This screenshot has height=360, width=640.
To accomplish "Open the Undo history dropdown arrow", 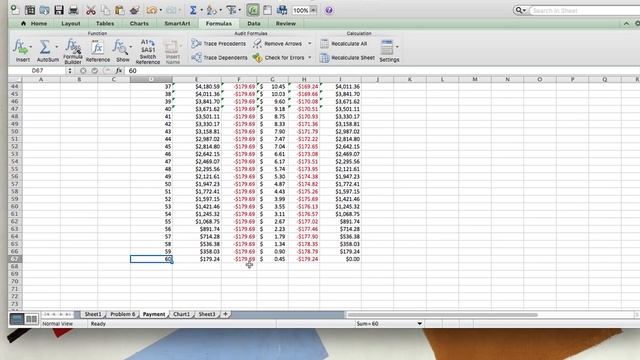I will tap(160, 10).
